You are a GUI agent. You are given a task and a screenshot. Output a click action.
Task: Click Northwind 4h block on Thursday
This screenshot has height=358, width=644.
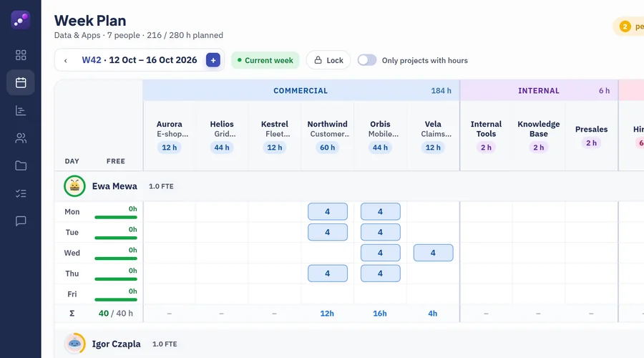click(328, 274)
